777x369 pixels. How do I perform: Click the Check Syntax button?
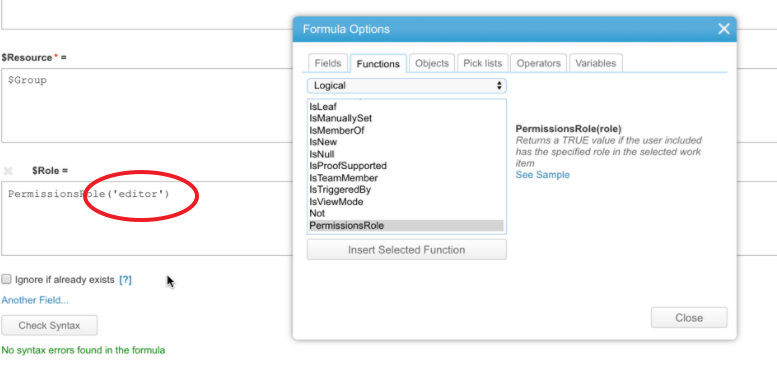(x=49, y=325)
